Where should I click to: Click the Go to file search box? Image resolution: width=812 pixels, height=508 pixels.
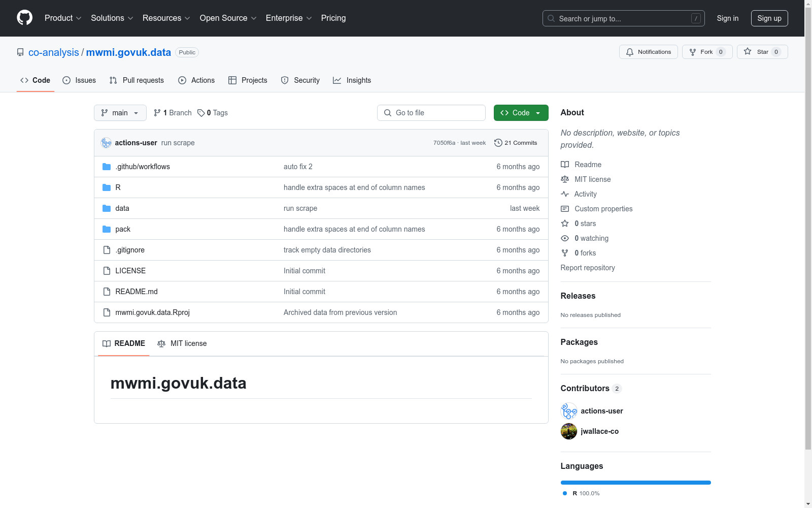click(431, 113)
